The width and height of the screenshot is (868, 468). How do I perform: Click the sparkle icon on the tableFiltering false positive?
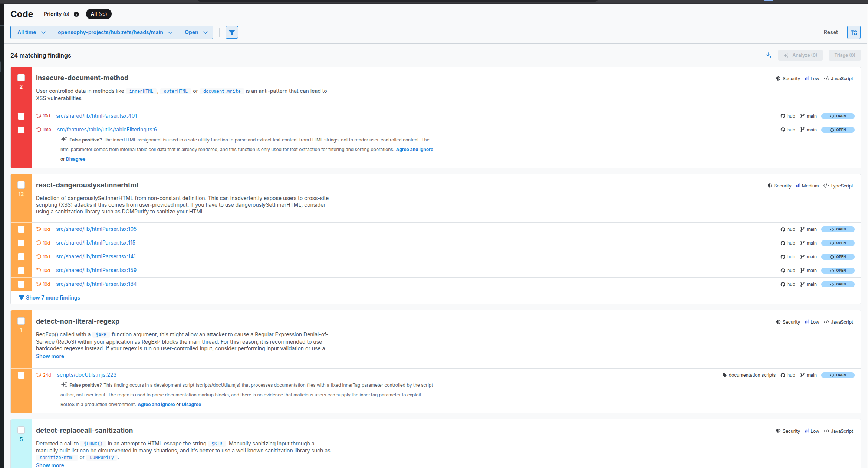tap(64, 140)
